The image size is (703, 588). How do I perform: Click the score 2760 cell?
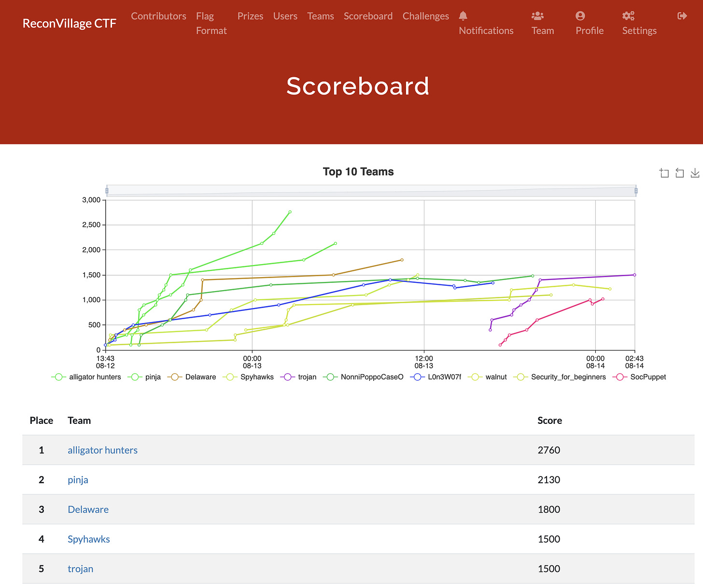pyautogui.click(x=549, y=450)
